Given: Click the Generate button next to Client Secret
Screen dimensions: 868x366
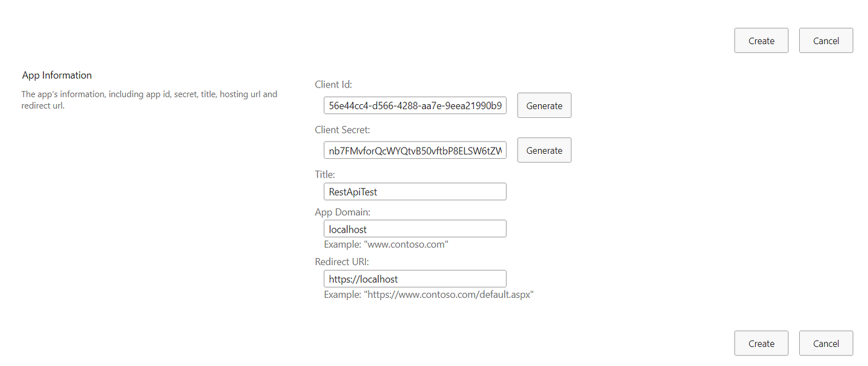Looking at the screenshot, I should (x=544, y=150).
